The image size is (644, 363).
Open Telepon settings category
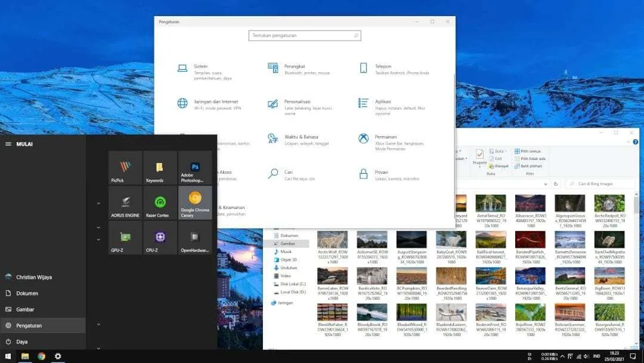394,69
